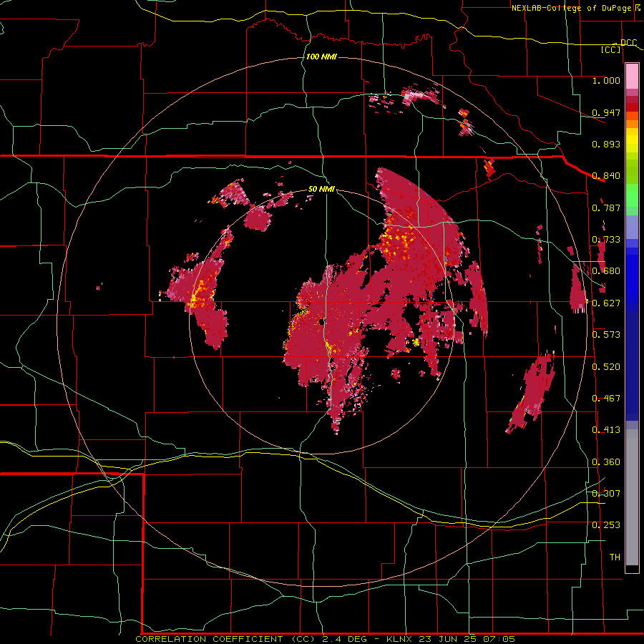
Task: Click the 0.893 scale value
Action: 606,144
